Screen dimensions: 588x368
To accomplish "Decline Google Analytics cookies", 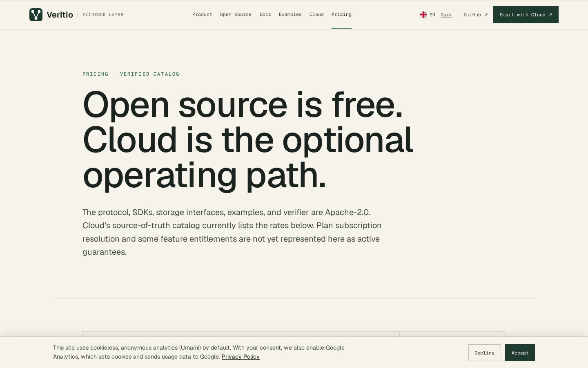I will (485, 352).
